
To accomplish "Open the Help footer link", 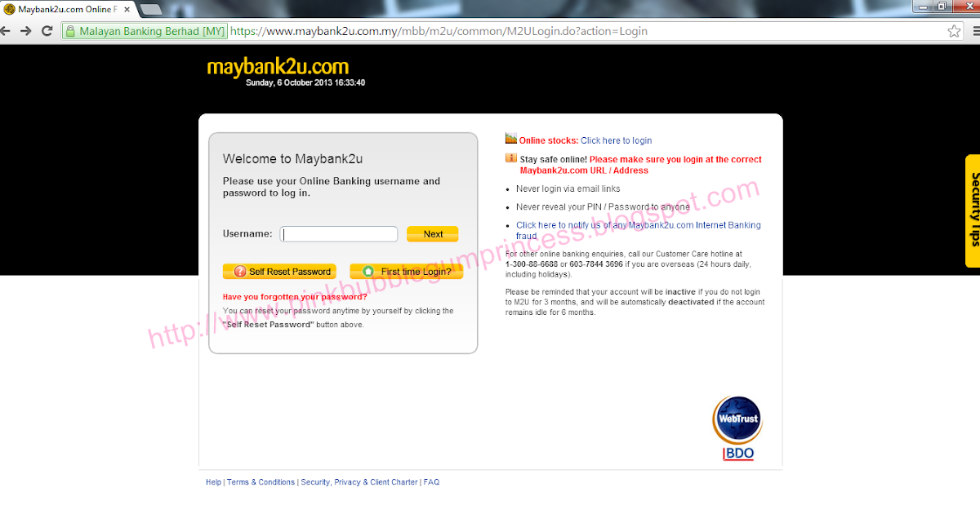I will click(213, 482).
